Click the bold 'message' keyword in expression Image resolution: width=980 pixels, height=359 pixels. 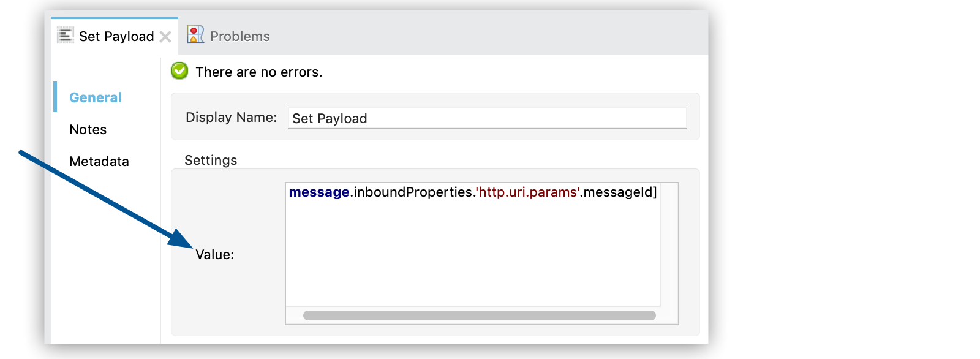pos(319,192)
